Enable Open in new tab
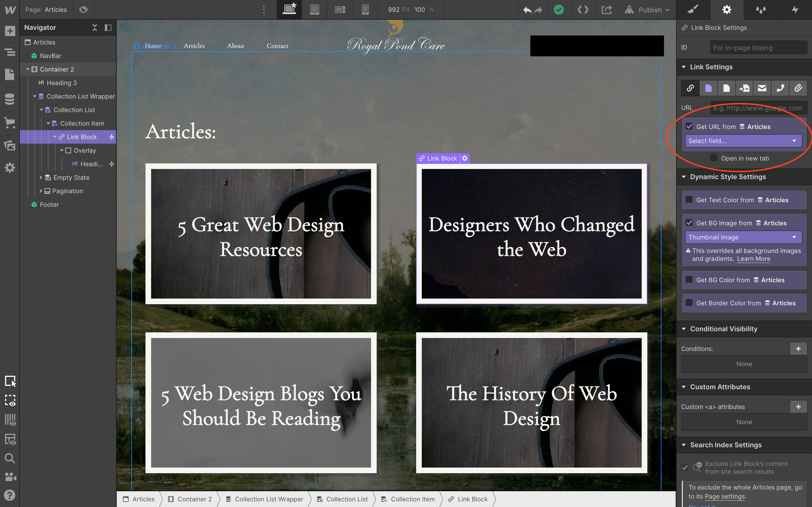Image resolution: width=812 pixels, height=507 pixels. coord(713,158)
